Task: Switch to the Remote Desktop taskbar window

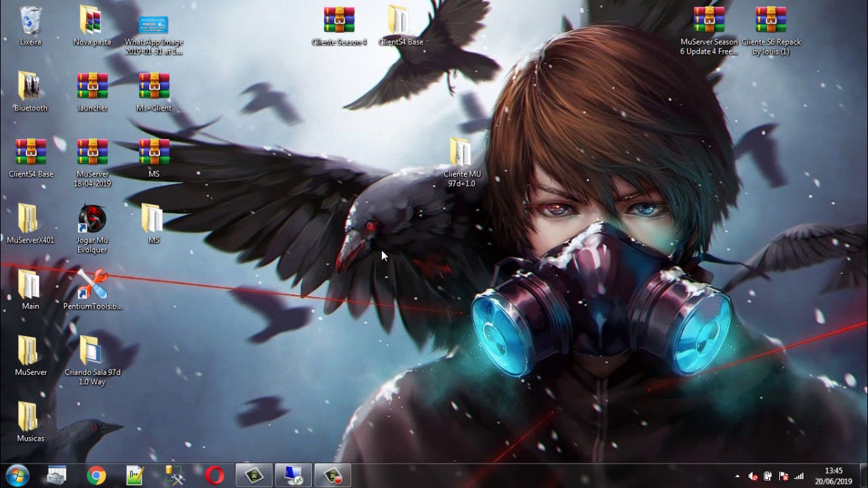Action: [x=294, y=475]
